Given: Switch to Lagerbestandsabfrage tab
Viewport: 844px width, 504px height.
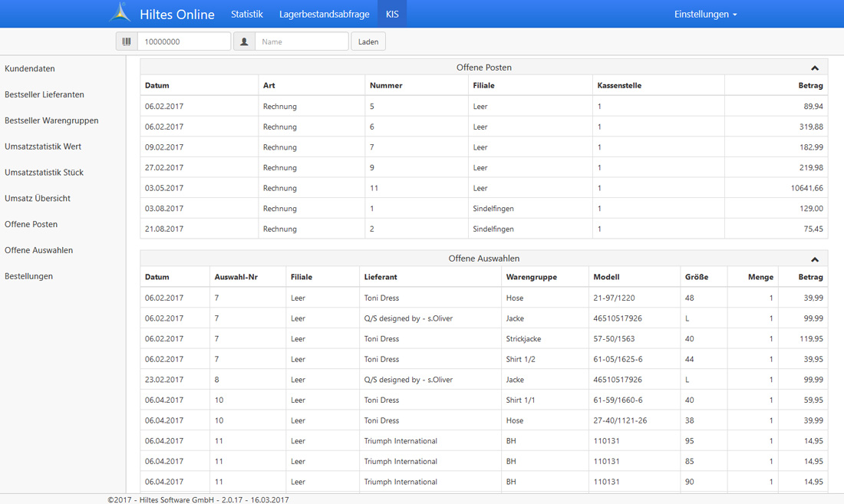Looking at the screenshot, I should click(324, 14).
